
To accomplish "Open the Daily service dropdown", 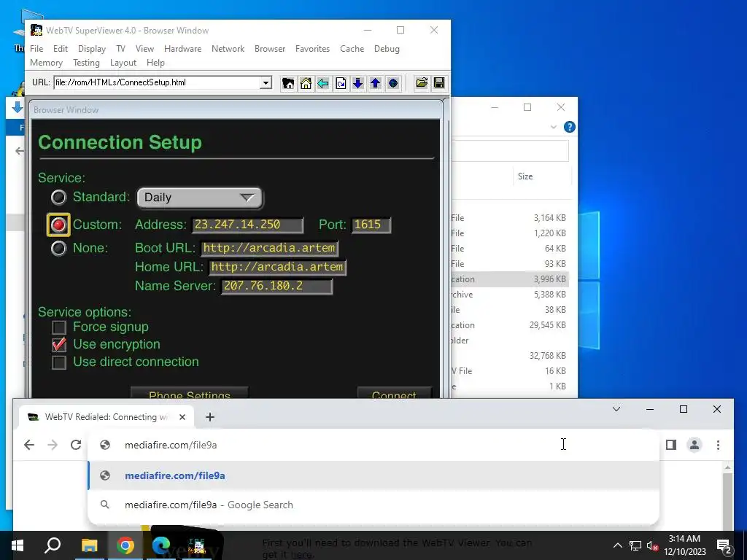I will pyautogui.click(x=200, y=198).
